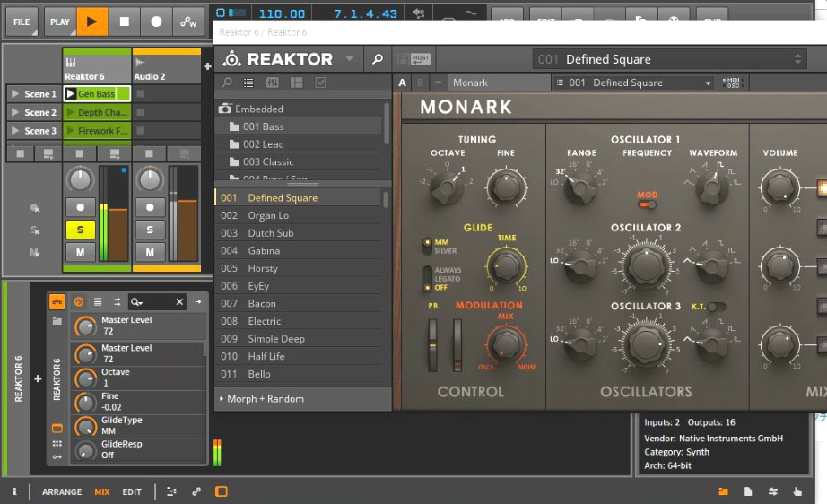
Task: Click the stop transport button
Action: click(x=125, y=22)
